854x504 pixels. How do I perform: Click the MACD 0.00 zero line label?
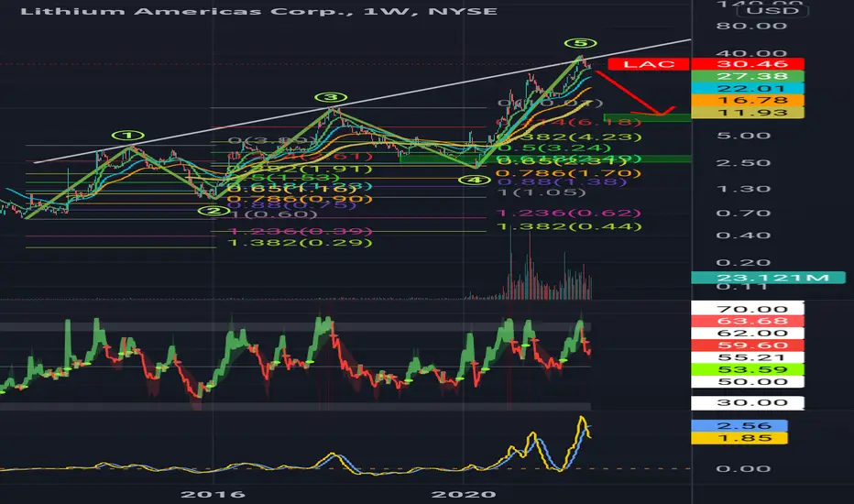[x=743, y=468]
